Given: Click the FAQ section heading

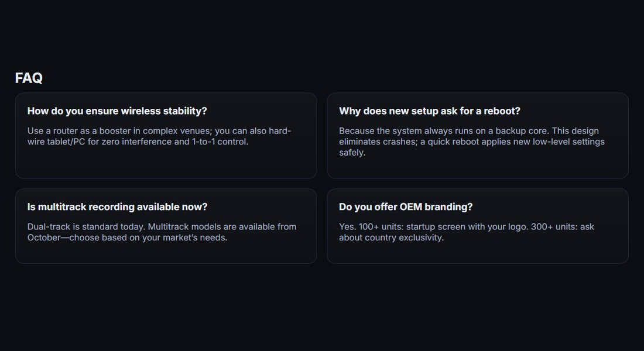Looking at the screenshot, I should [29, 78].
